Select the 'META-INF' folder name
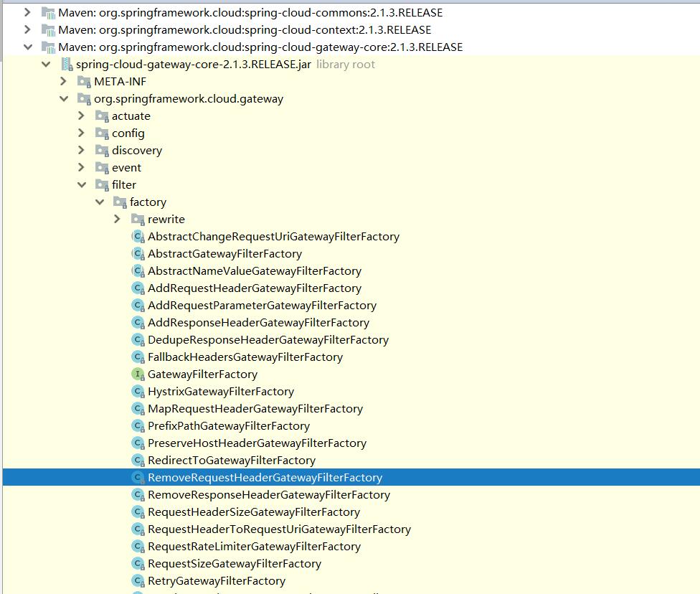 120,82
